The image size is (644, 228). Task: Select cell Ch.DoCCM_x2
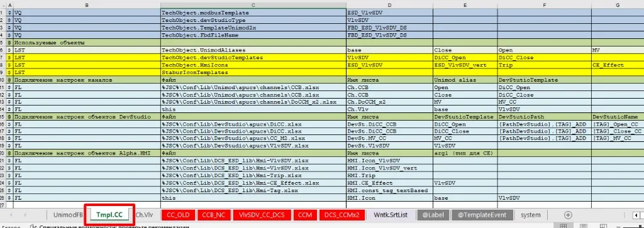click(389, 102)
